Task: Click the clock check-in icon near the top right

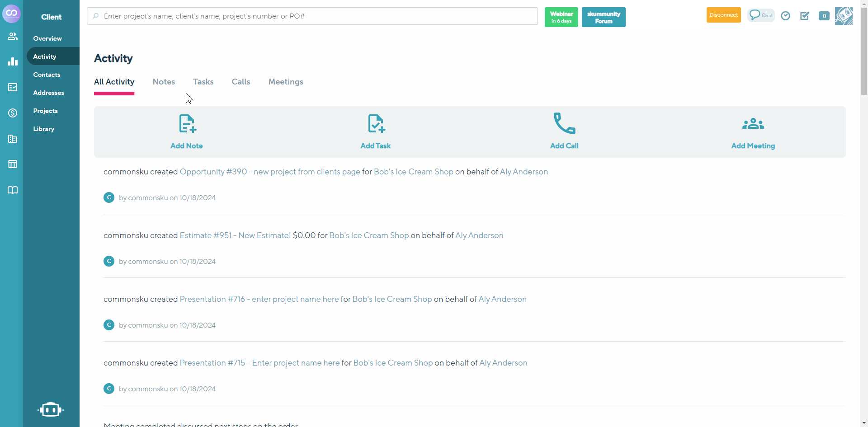Action: pyautogui.click(x=785, y=15)
